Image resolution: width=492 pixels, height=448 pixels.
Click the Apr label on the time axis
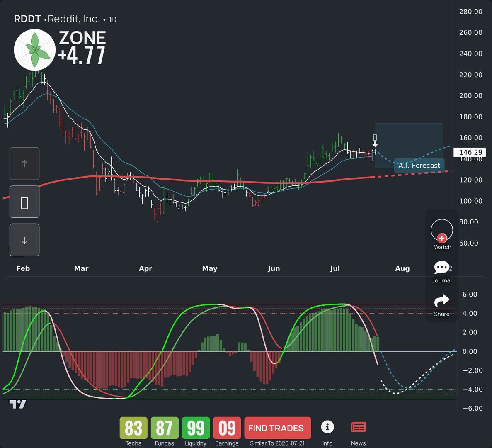(x=145, y=268)
